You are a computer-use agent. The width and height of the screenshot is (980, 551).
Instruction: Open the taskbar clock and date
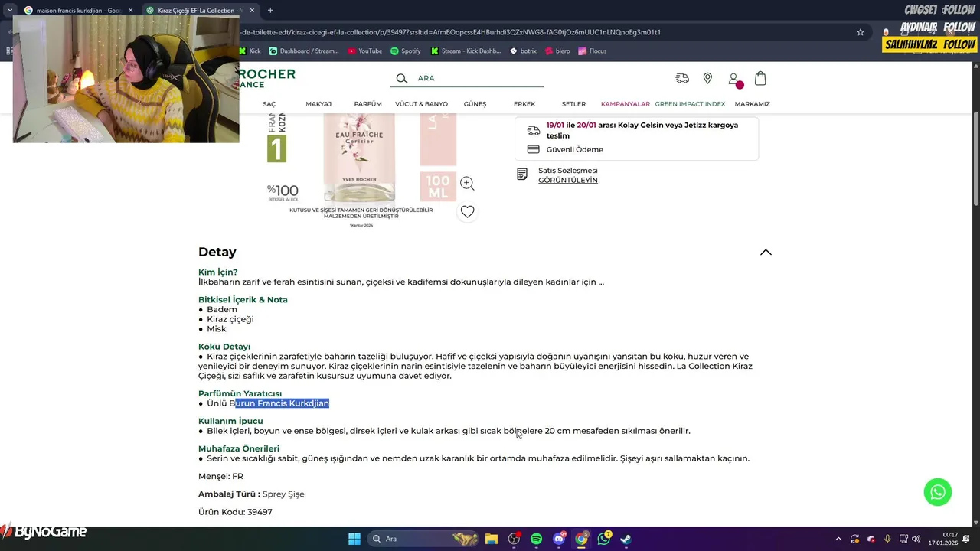tap(943, 539)
